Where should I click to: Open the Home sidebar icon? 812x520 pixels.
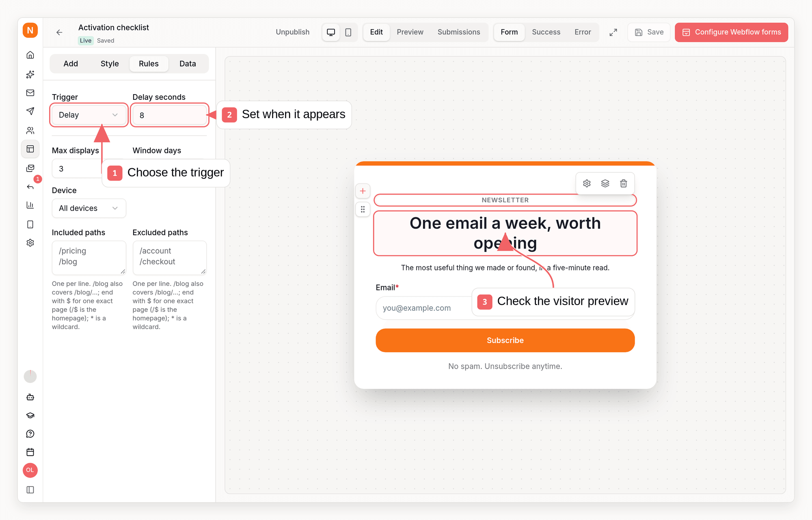30,55
